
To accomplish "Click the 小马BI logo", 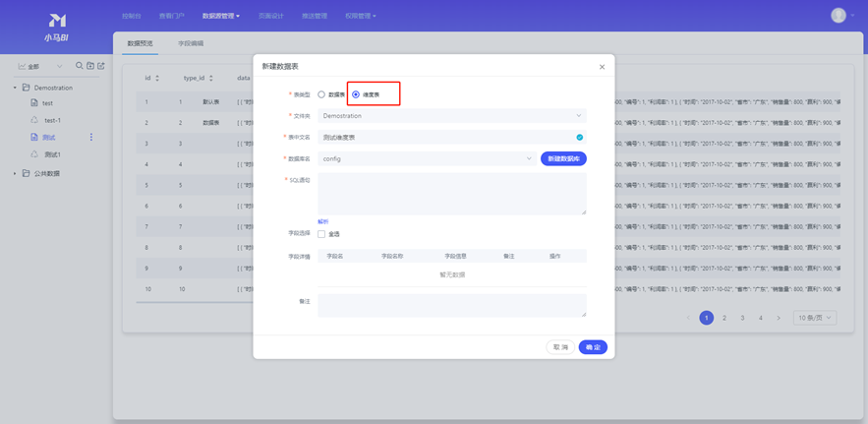I will 56,27.
